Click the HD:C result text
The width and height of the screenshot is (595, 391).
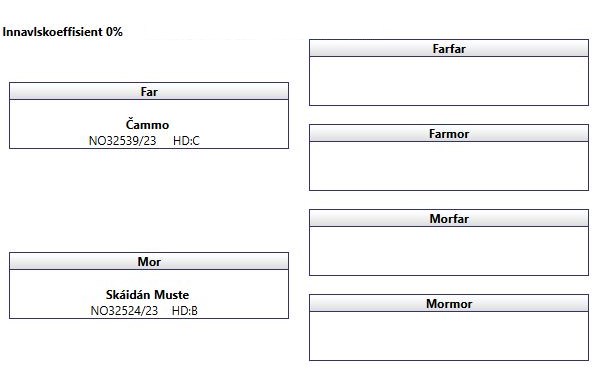coord(186,141)
